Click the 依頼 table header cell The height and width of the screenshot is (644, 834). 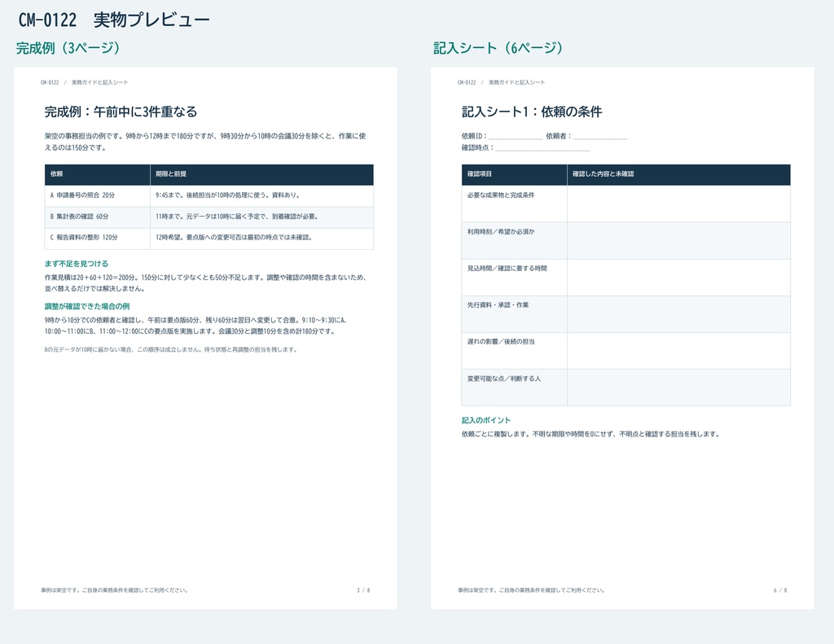click(x=98, y=174)
